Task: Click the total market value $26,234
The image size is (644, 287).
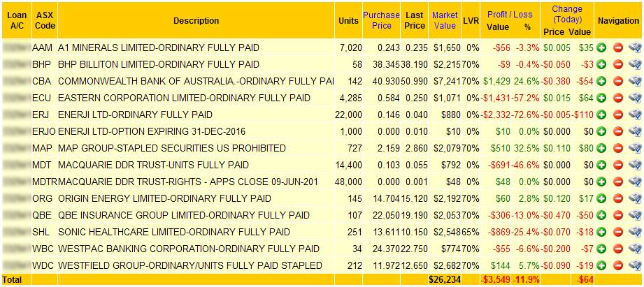Action: (x=445, y=279)
